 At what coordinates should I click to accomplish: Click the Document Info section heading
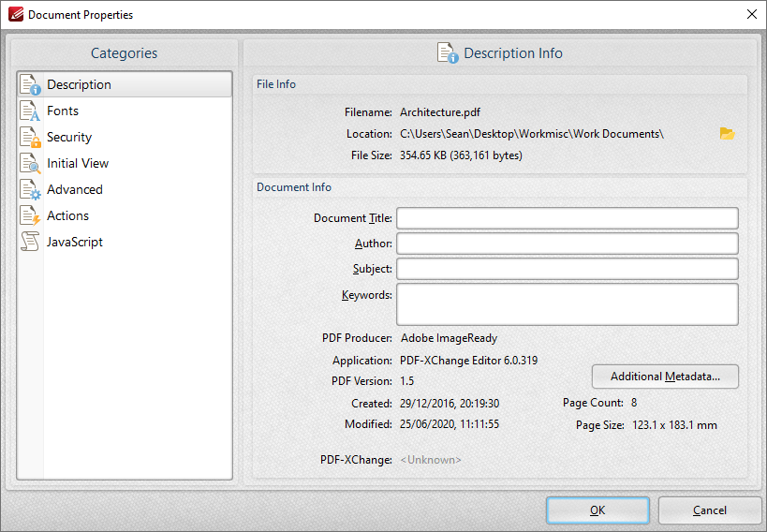pos(294,187)
